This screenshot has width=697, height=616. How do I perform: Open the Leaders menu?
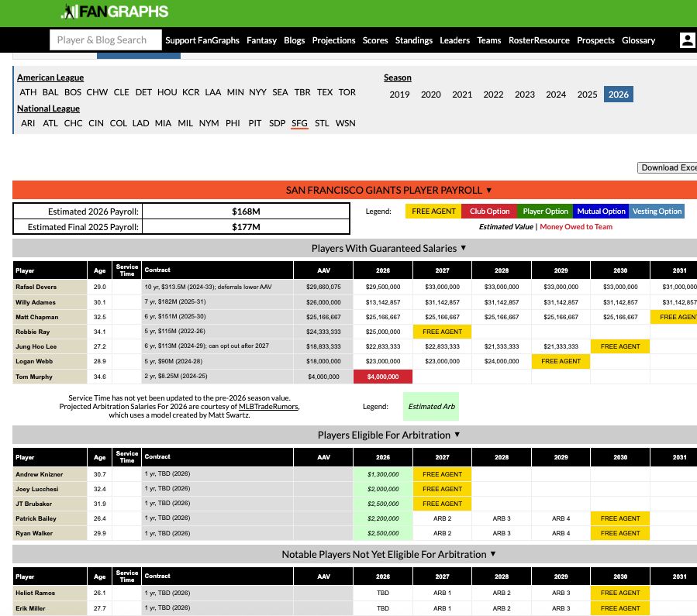(x=455, y=40)
